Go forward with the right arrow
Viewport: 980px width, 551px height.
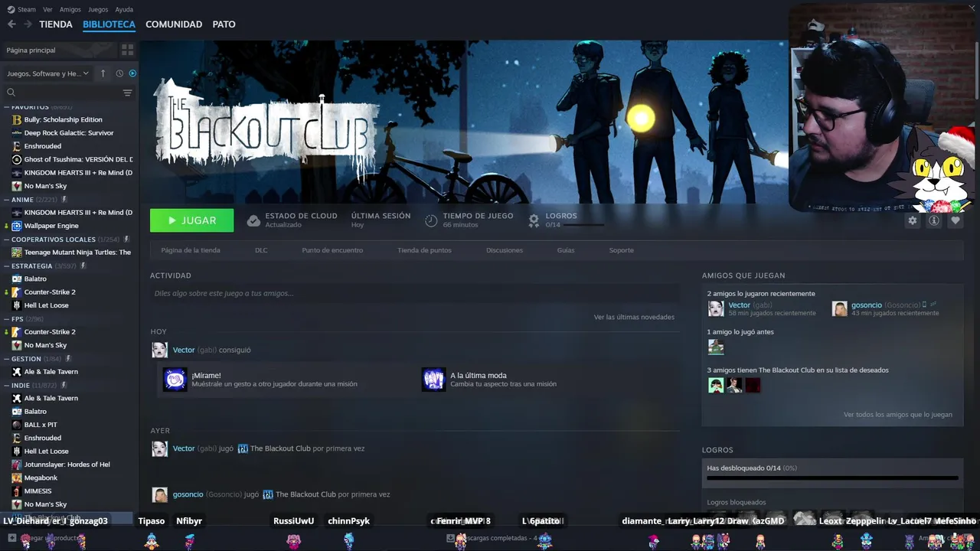point(28,24)
